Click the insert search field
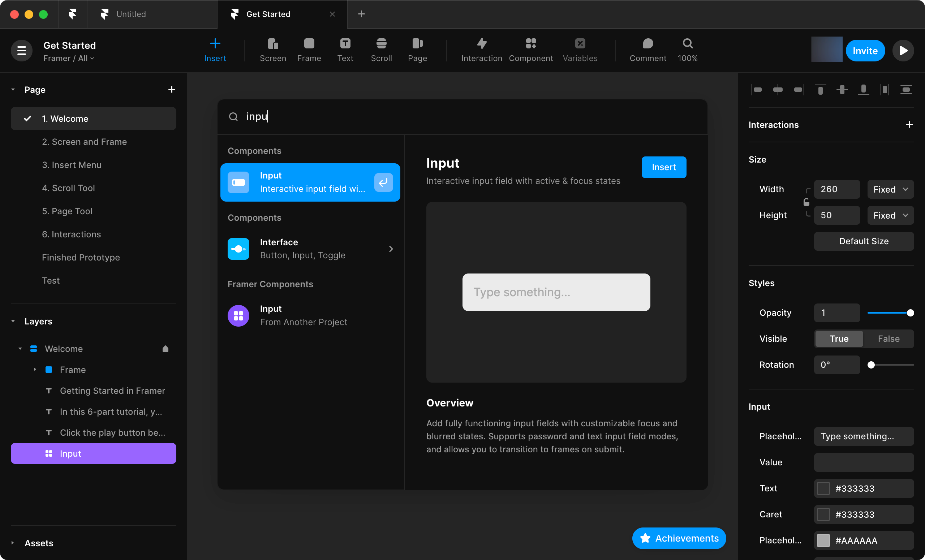This screenshot has height=560, width=925. tap(462, 117)
